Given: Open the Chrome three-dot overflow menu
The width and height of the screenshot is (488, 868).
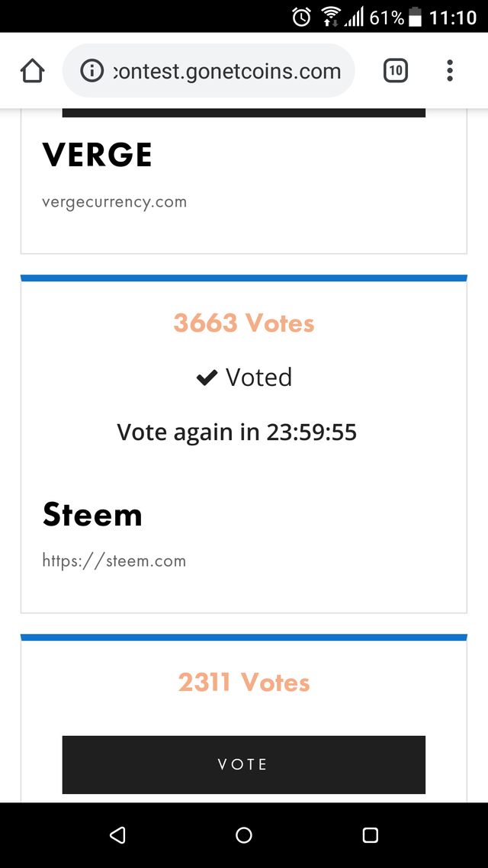Looking at the screenshot, I should (450, 72).
